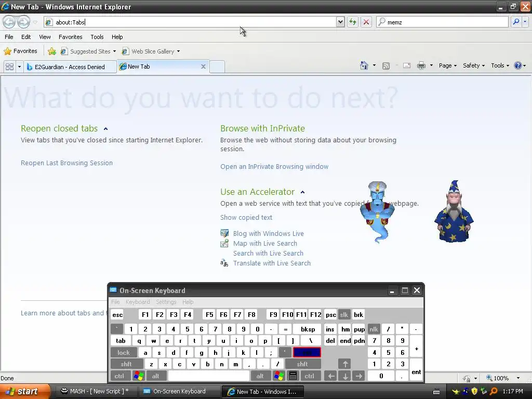Image resolution: width=532 pixels, height=399 pixels.
Task: Click the Merlin wizard character
Action: (454, 211)
